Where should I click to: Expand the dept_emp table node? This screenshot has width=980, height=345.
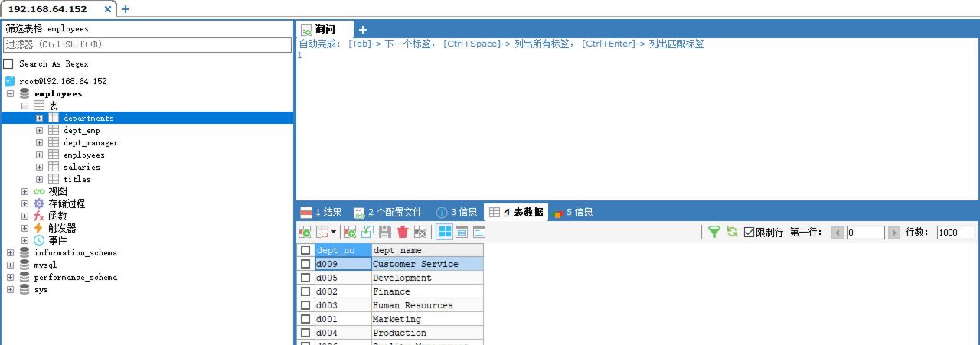[x=39, y=130]
